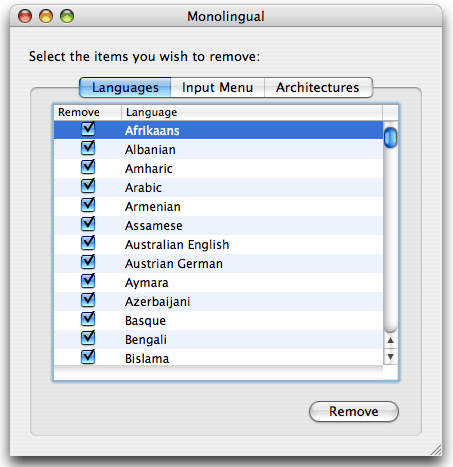This screenshot has height=467, width=453.
Task: Switch to the Architectures tab
Action: click(x=318, y=88)
